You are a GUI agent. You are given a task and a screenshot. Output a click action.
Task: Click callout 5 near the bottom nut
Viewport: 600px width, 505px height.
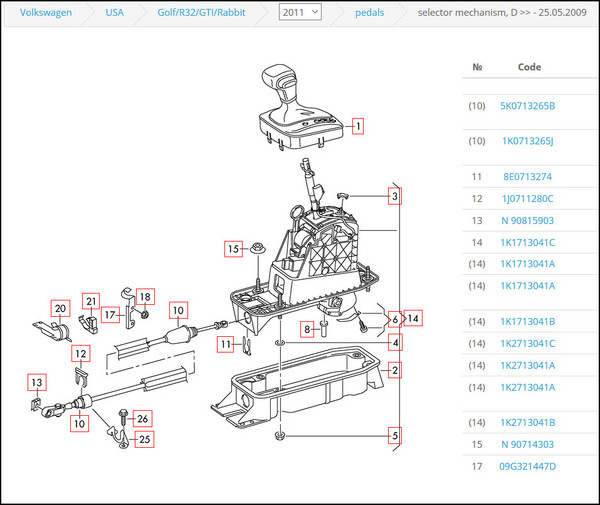coord(395,435)
